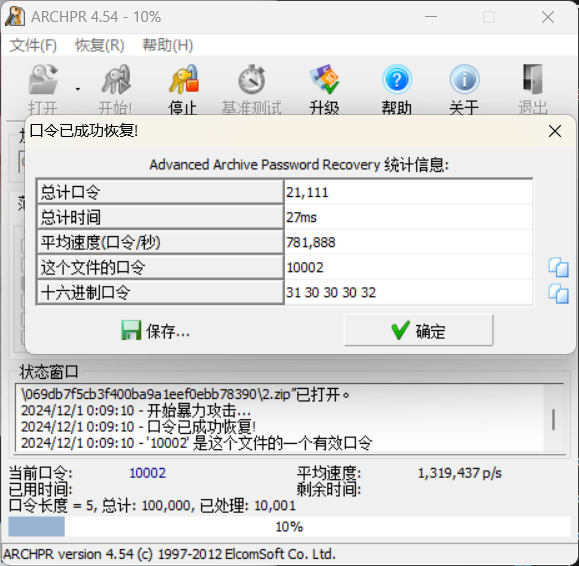The height and width of the screenshot is (566, 579).
Task: Click the 总计口令 row label
Action: pos(160,192)
